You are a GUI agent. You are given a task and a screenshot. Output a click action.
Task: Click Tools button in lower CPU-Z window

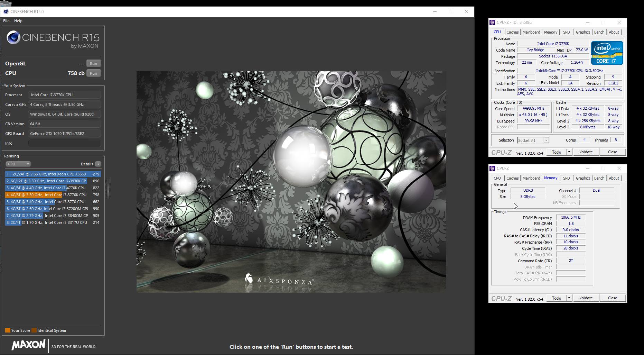coord(556,298)
